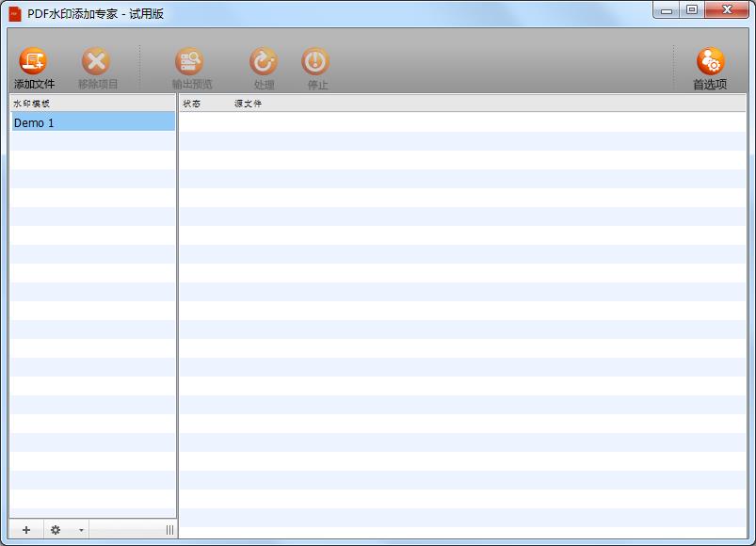Screen dimensions: 756x546
Task: Click the PDF app icon in title bar
Action: click(x=15, y=14)
